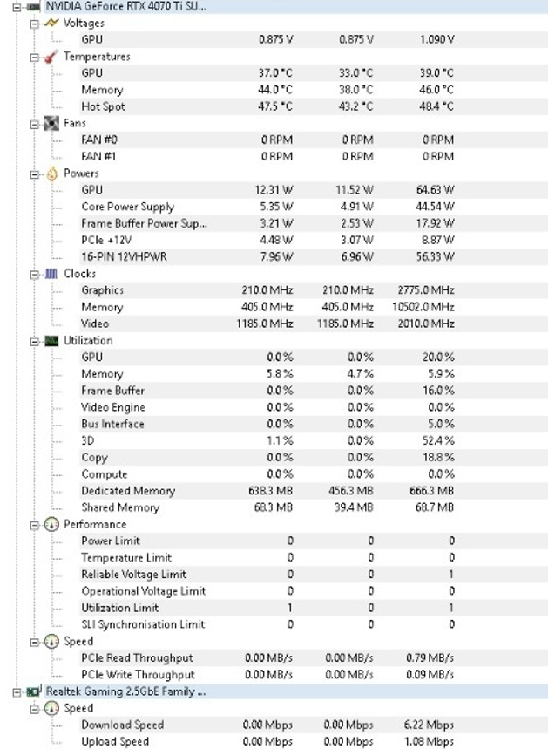Collapse the Temperatures section
Viewport: 548px width, 756px height.
(x=35, y=57)
